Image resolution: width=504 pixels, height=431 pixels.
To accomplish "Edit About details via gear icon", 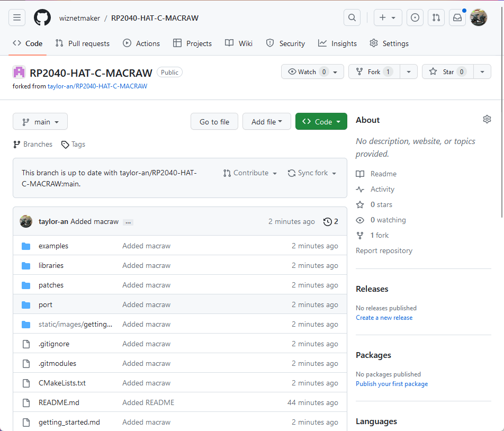I will pos(487,119).
